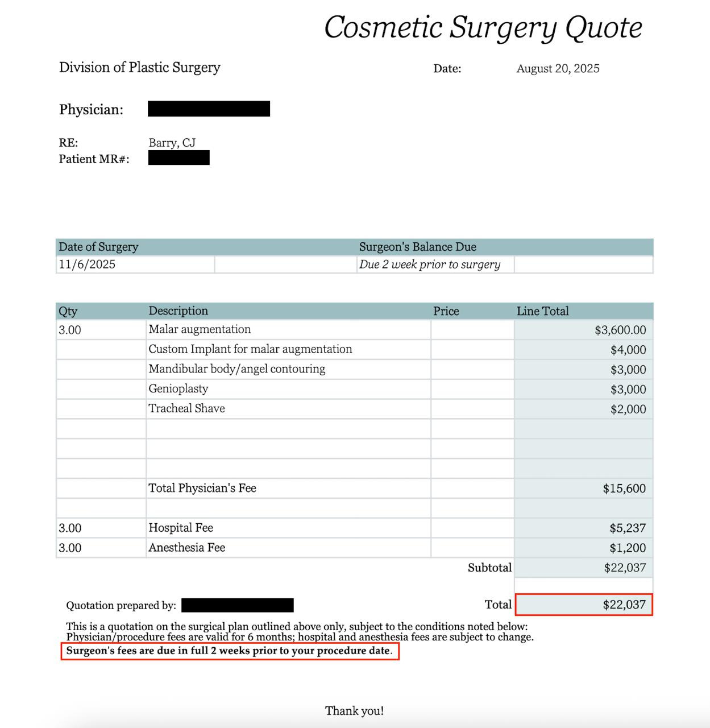This screenshot has width=710, height=728.
Task: Click the Cosmetic Surgery Quote title
Action: (483, 27)
